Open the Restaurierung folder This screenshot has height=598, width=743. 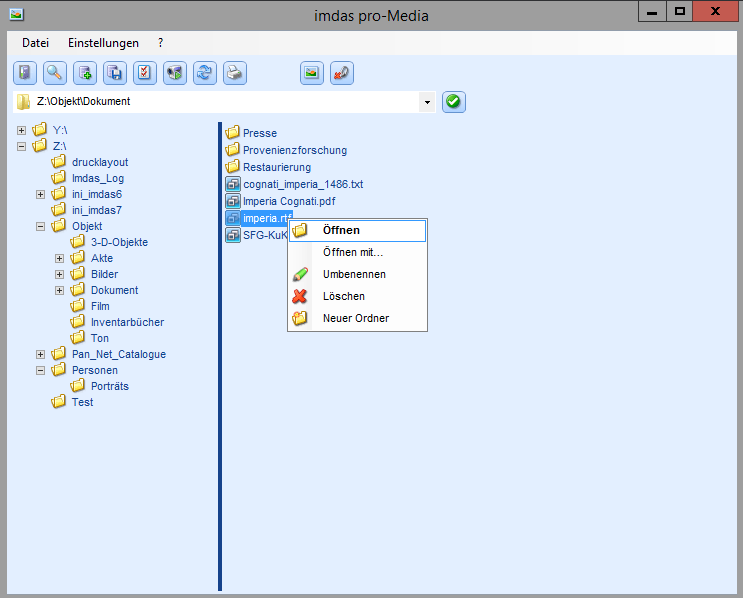point(277,167)
